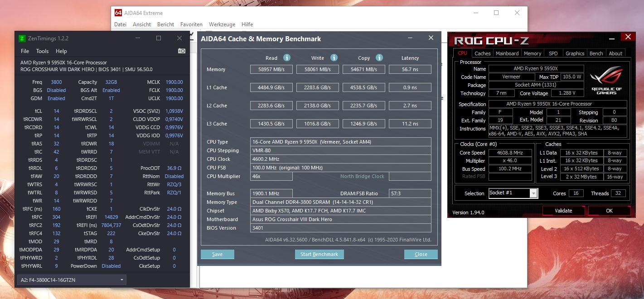
Task: Click the L3 Cache Latency value 11.2 ns
Action: [410, 124]
